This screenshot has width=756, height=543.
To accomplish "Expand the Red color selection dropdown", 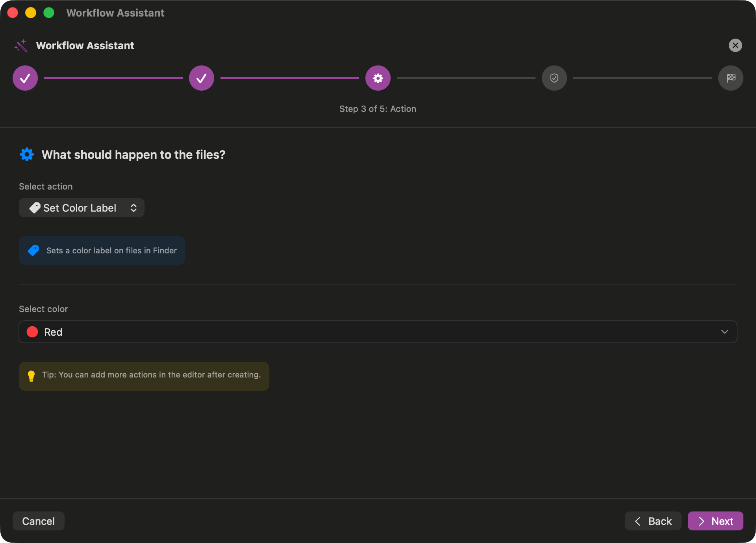I will tap(378, 332).
